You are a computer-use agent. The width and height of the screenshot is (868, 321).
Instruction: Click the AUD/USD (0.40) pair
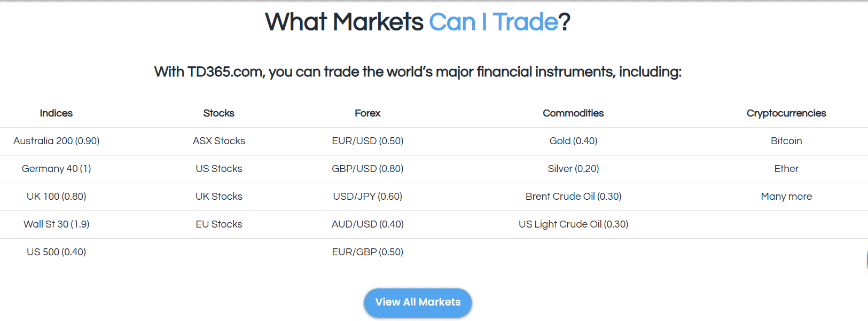tap(367, 224)
